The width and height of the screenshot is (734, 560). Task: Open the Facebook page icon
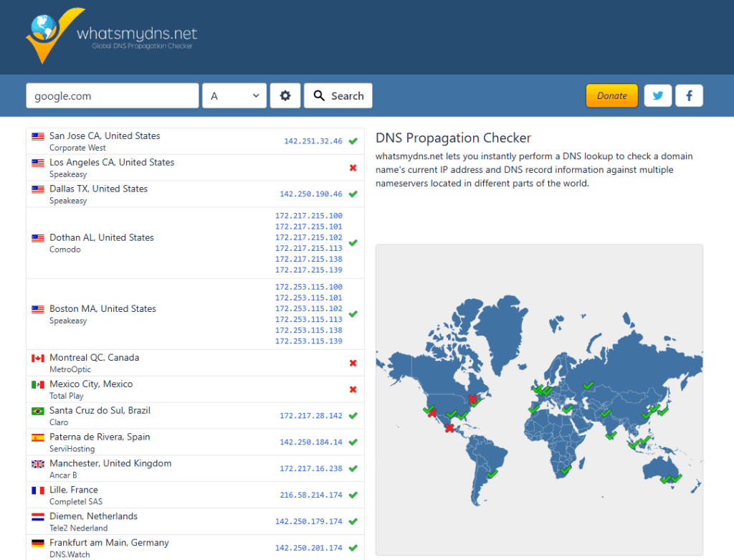[x=689, y=95]
